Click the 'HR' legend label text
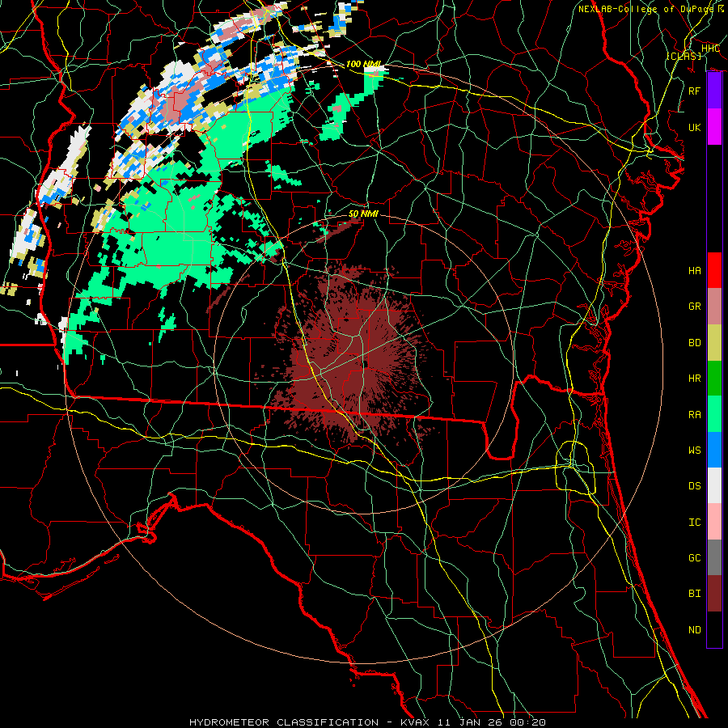This screenshot has height=728, width=728. click(x=694, y=379)
